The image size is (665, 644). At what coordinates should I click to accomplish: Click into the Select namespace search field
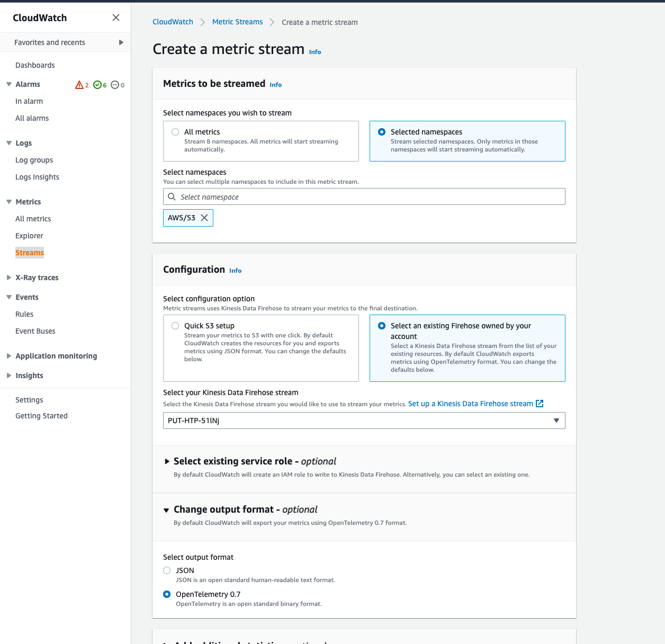click(x=371, y=196)
